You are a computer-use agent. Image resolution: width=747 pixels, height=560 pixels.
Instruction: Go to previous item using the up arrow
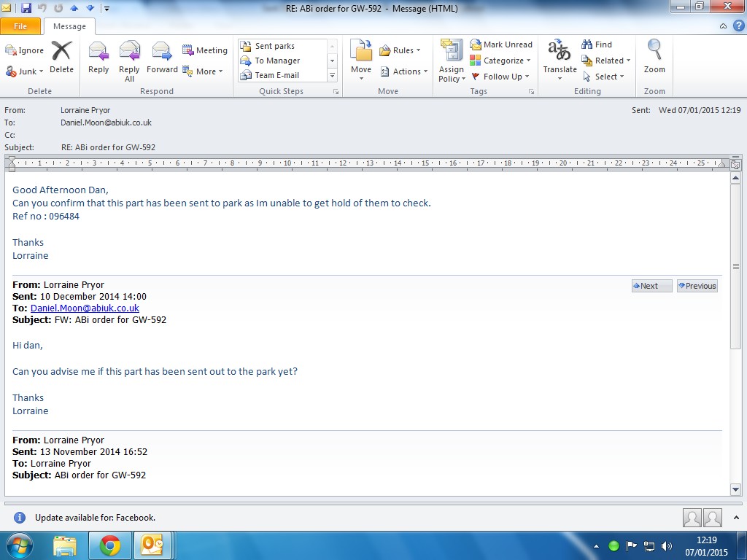(x=74, y=8)
